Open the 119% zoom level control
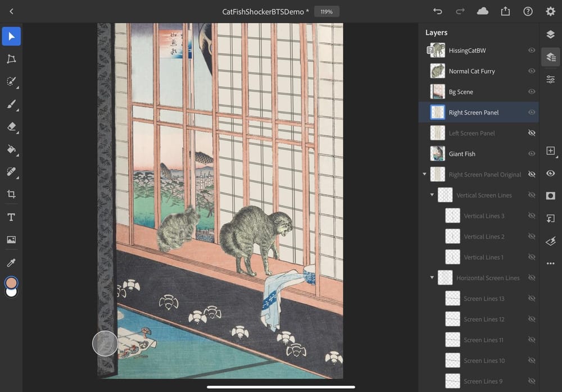 click(327, 11)
